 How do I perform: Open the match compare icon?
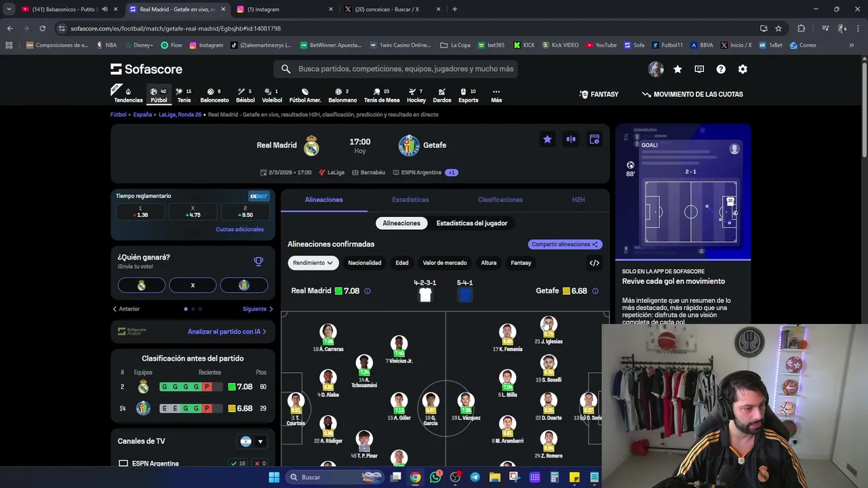click(571, 139)
